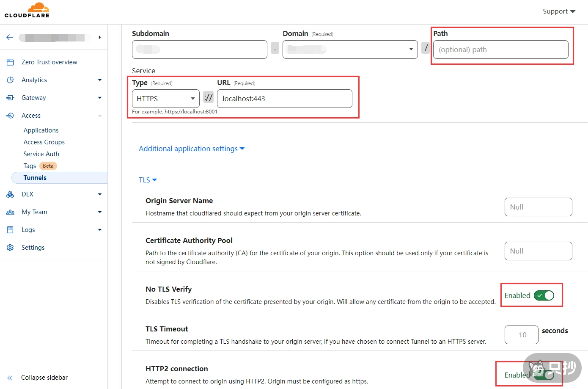Click the back arrow icon in sidebar
The image size is (588, 389).
point(10,38)
